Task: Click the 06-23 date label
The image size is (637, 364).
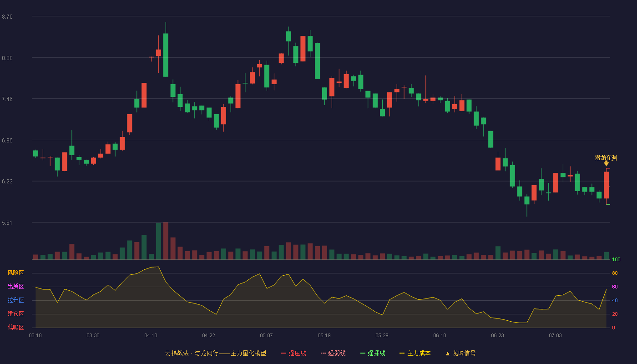Action: [x=497, y=335]
